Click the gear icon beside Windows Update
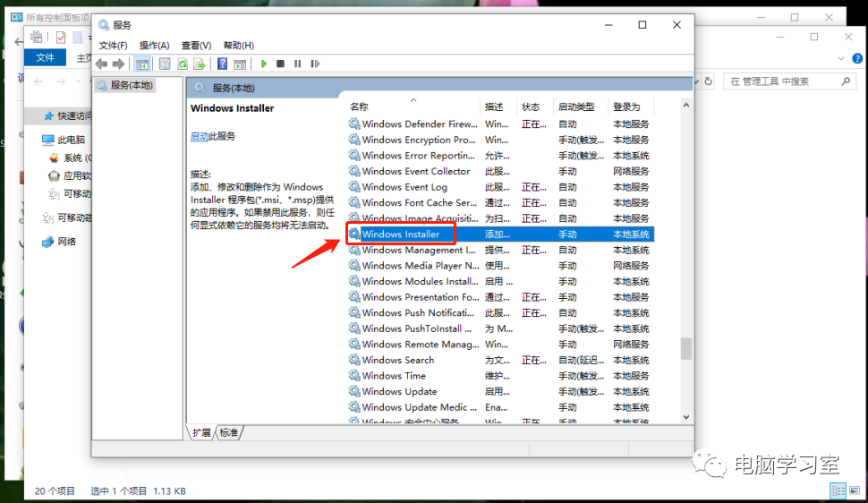The height and width of the screenshot is (503, 868). [354, 391]
